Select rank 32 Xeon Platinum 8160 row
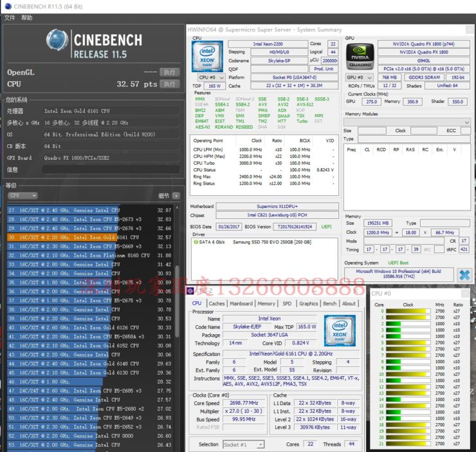The width and height of the screenshot is (476, 452). tap(91, 256)
